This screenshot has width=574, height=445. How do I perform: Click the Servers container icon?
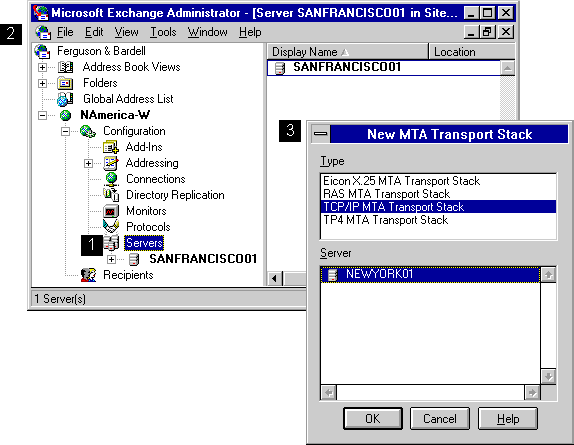click(111, 243)
